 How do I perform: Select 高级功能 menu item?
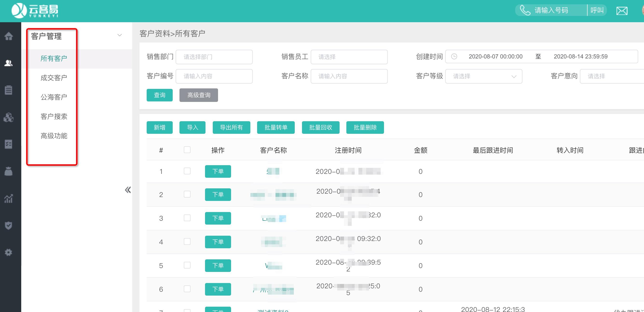[54, 136]
